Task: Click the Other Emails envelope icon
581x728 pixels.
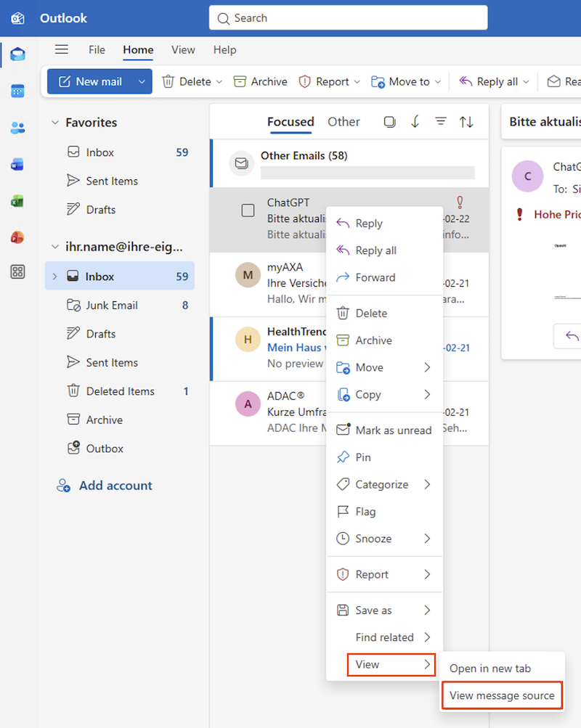Action: coord(242,163)
